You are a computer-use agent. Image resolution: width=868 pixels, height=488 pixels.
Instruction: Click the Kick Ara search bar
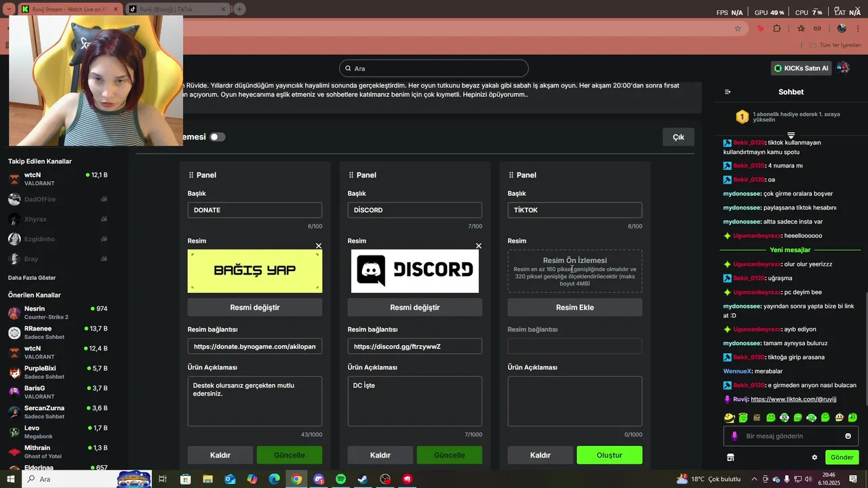click(434, 68)
